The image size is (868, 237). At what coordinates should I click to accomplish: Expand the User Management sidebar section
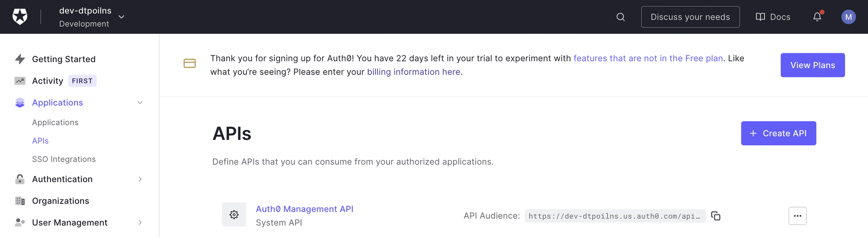click(140, 223)
